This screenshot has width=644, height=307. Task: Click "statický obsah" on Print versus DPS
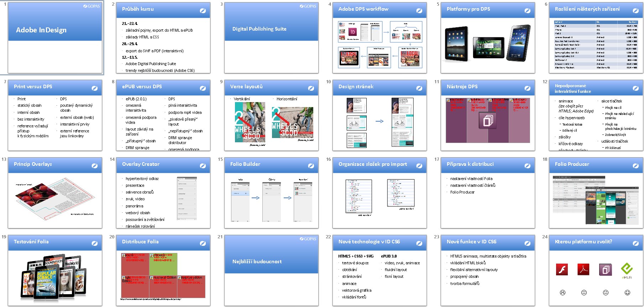[30, 105]
